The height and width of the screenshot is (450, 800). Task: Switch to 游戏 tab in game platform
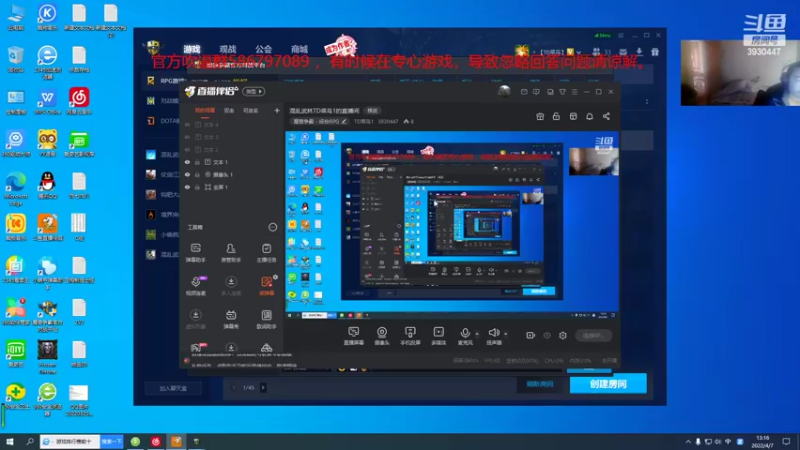[192, 49]
